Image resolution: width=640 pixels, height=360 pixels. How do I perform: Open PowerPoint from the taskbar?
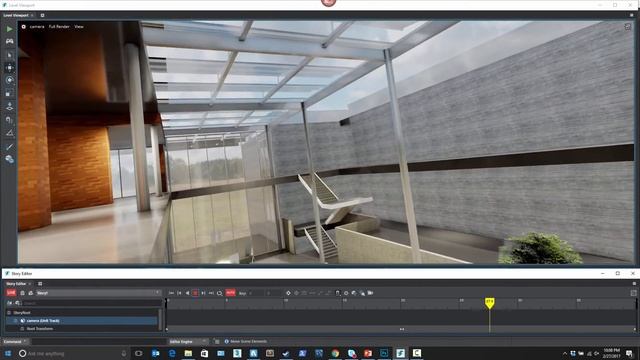click(368, 353)
